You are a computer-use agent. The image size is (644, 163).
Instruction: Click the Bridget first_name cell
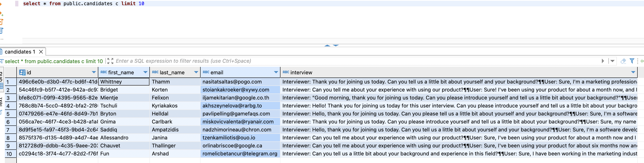point(124,90)
